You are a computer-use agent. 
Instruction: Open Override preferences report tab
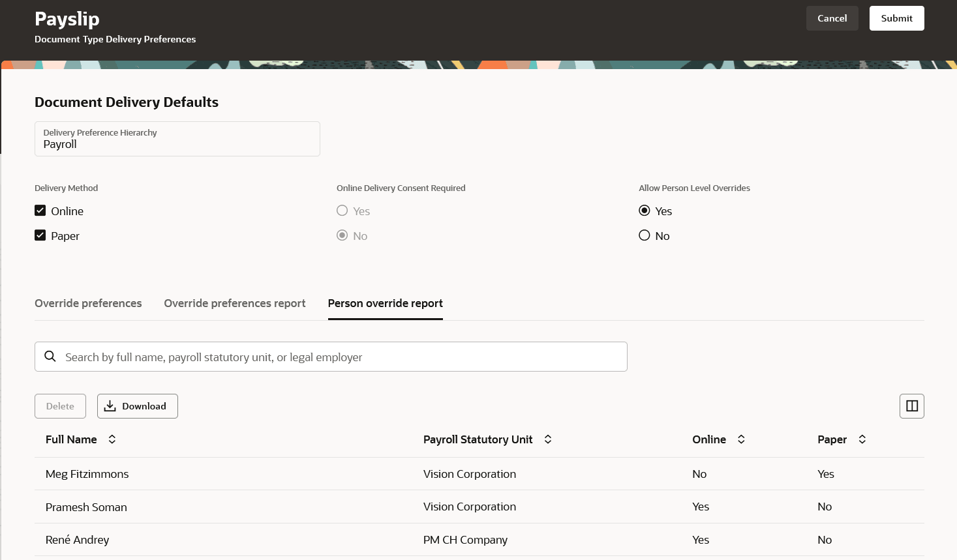click(x=235, y=303)
